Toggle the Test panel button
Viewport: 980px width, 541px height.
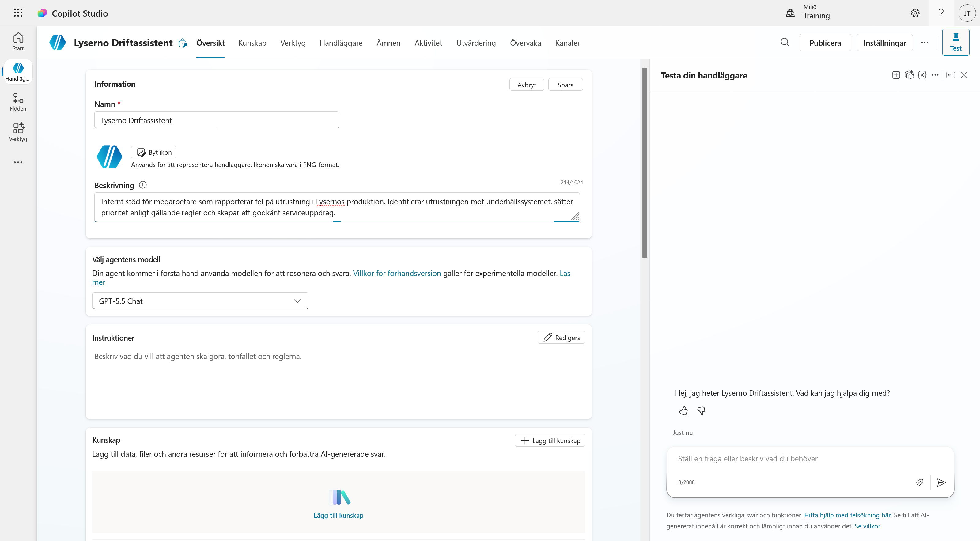(x=955, y=42)
